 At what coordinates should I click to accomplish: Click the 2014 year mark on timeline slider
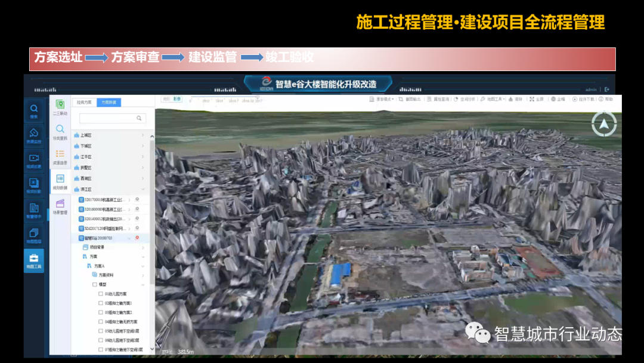coord(219,101)
